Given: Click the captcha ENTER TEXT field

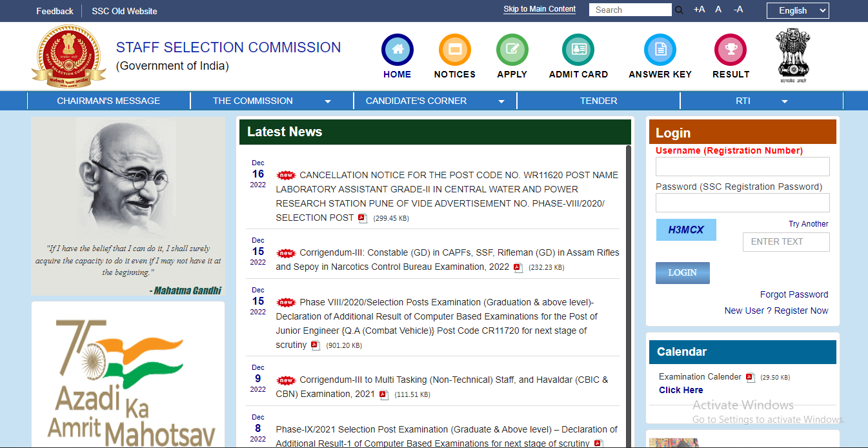Looking at the screenshot, I should pyautogui.click(x=786, y=242).
